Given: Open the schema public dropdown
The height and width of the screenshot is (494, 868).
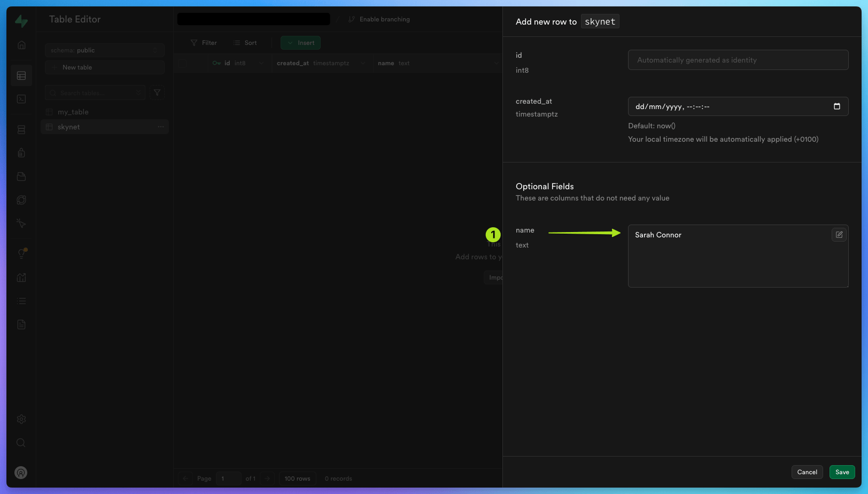Looking at the screenshot, I should (x=105, y=50).
